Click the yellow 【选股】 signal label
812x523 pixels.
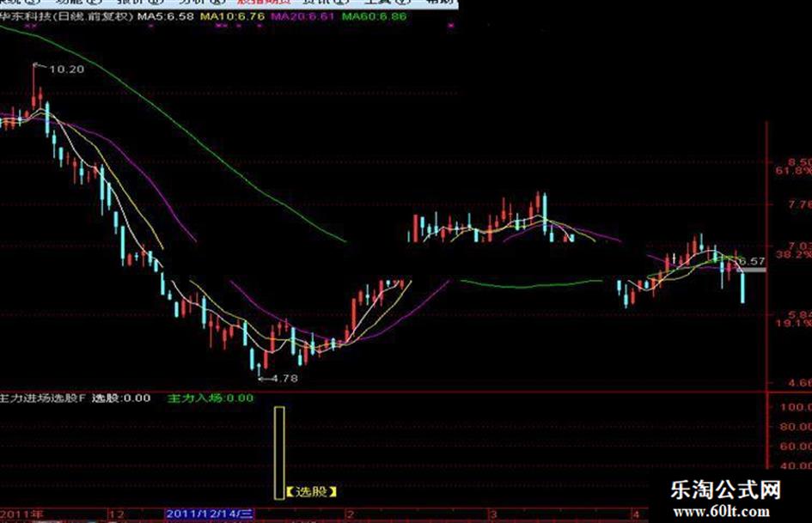[311, 491]
